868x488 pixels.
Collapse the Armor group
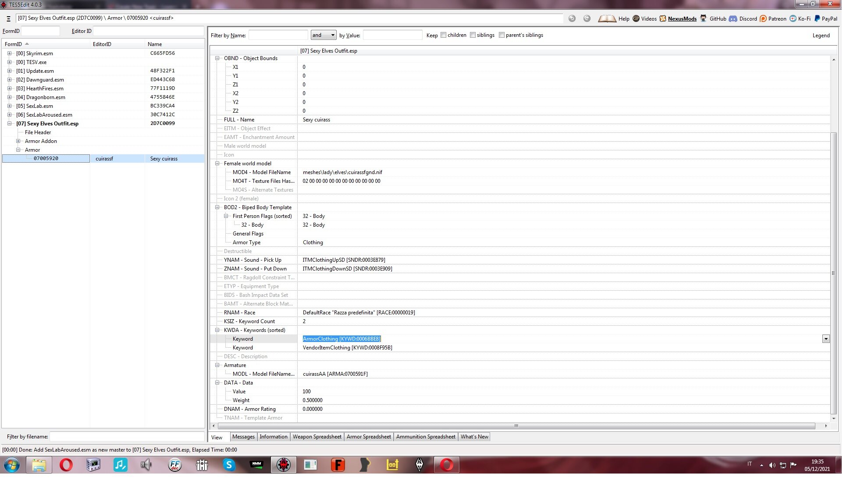tap(18, 150)
